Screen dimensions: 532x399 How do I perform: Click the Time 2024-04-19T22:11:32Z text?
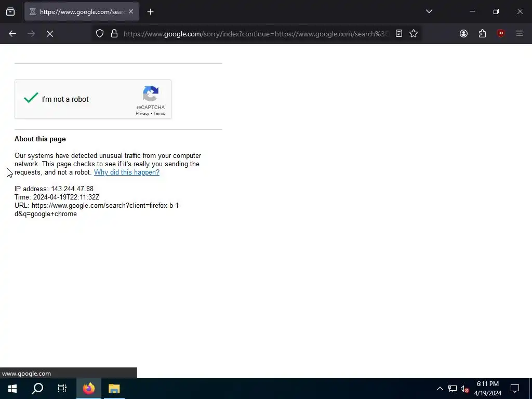pos(57,197)
